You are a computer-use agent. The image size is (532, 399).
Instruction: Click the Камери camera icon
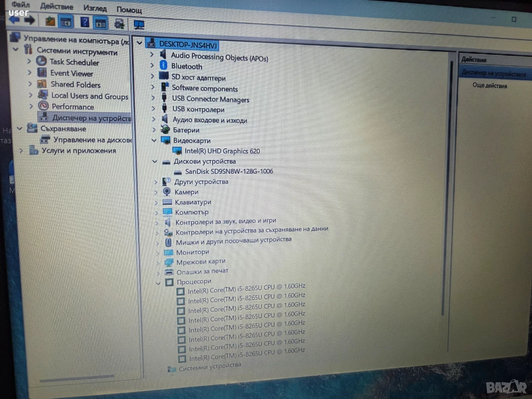tap(167, 192)
